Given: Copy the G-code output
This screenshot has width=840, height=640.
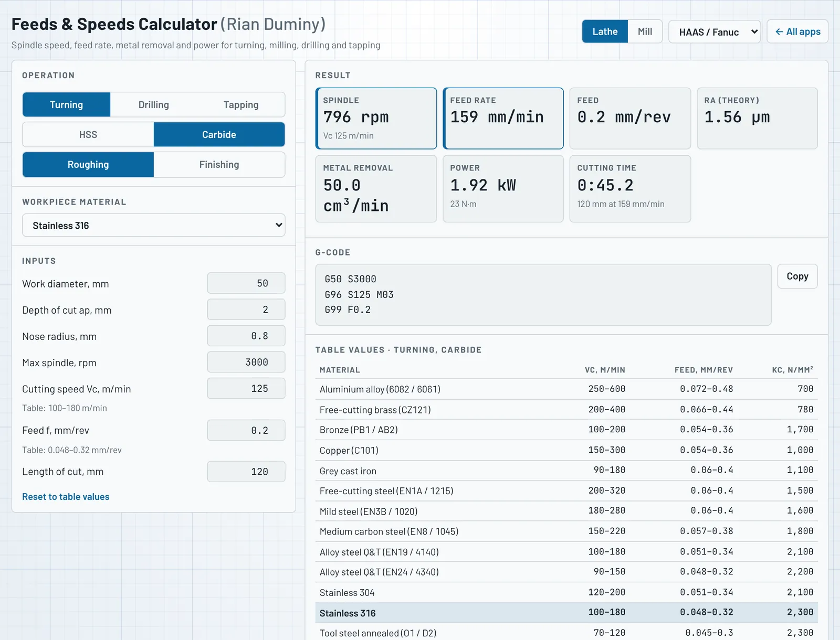Looking at the screenshot, I should point(797,276).
